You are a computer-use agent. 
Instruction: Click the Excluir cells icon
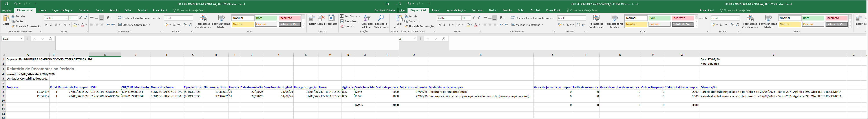(321, 18)
